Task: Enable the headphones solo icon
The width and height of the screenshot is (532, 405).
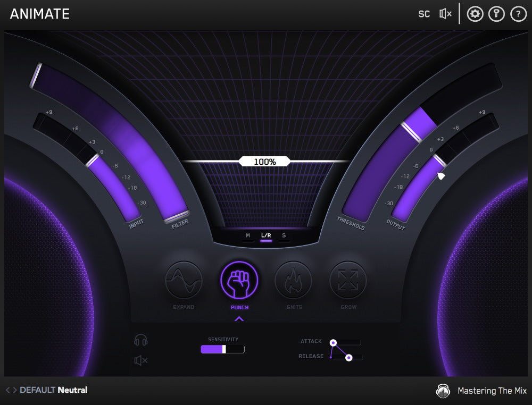Action: [x=141, y=340]
